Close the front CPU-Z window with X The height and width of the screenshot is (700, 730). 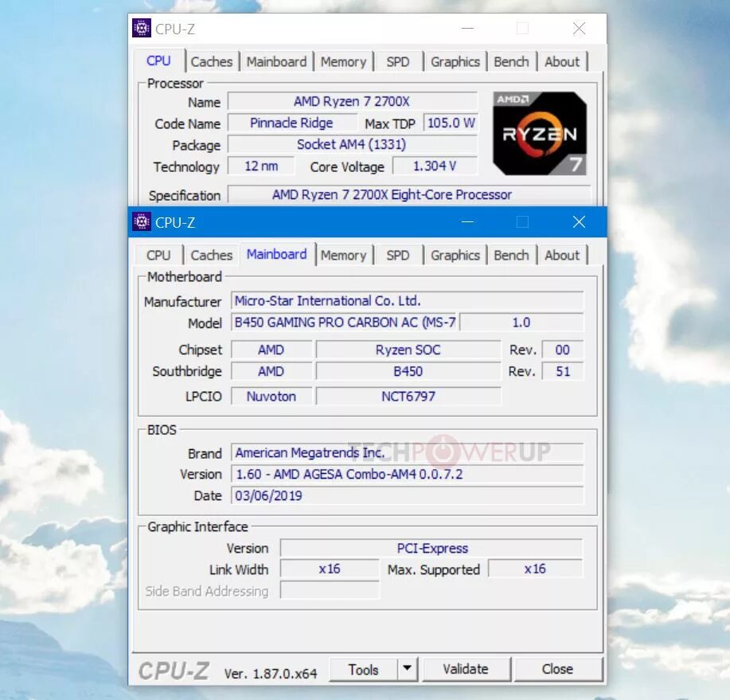579,221
